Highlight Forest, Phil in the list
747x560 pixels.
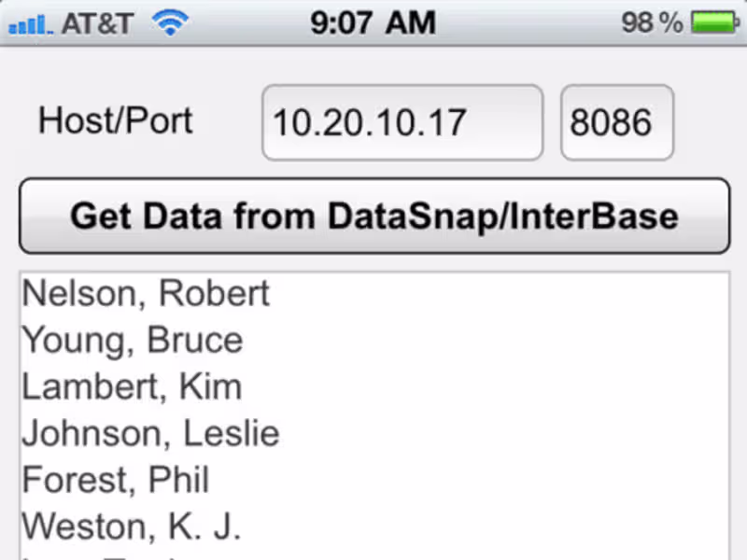click(x=116, y=481)
